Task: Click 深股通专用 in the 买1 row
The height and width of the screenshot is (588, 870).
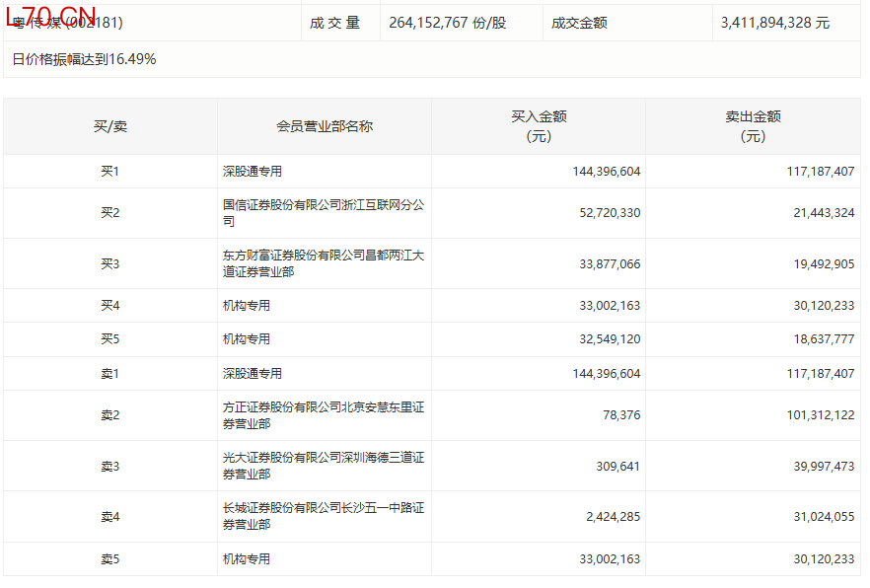Action: [253, 172]
